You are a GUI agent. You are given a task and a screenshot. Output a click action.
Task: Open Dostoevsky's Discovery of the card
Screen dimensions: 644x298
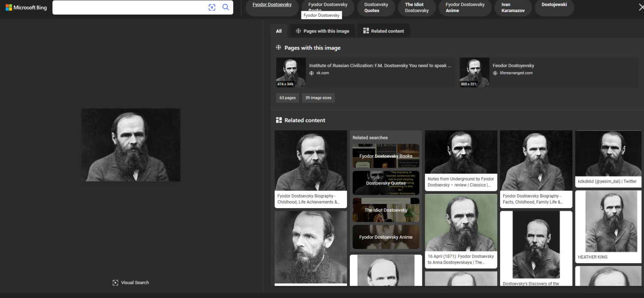pos(536,249)
